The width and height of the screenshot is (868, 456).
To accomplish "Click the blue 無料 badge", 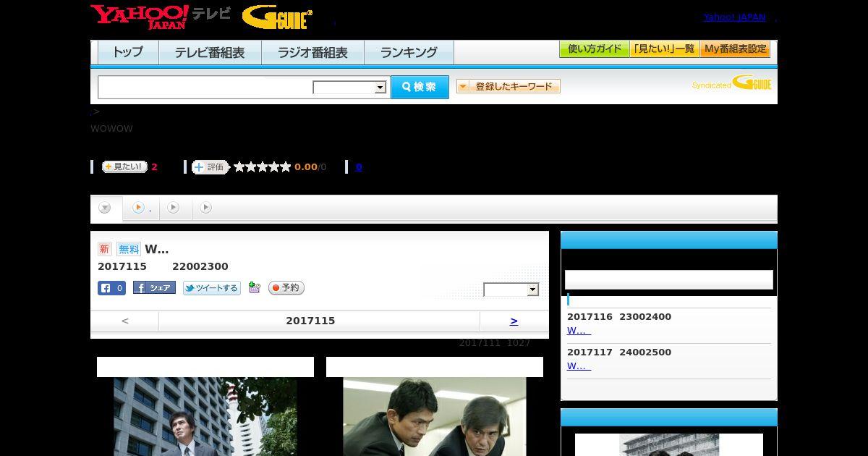I will point(129,249).
